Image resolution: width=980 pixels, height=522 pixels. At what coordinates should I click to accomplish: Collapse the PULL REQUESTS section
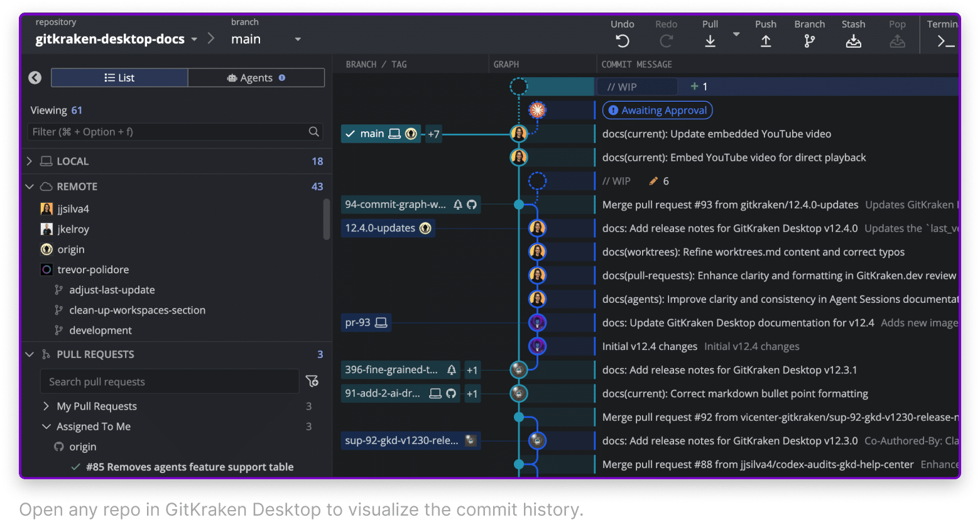click(30, 354)
